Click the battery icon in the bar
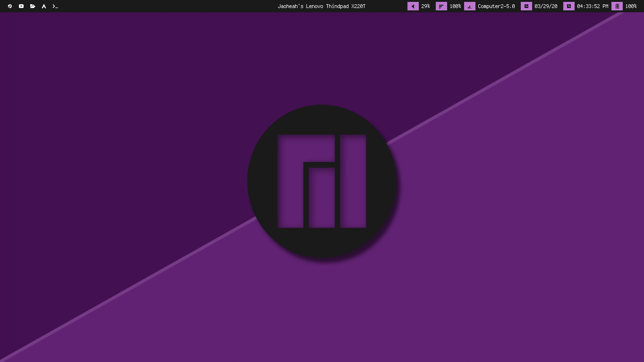Screen dimensions: 644x362 point(617,6)
